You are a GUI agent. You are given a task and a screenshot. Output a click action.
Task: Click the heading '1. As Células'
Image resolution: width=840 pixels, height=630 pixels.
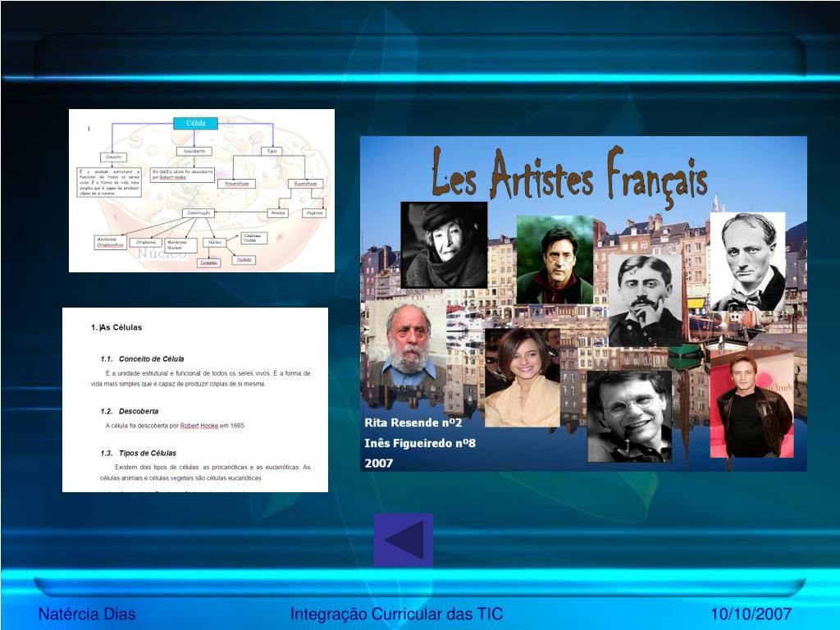[x=116, y=327]
